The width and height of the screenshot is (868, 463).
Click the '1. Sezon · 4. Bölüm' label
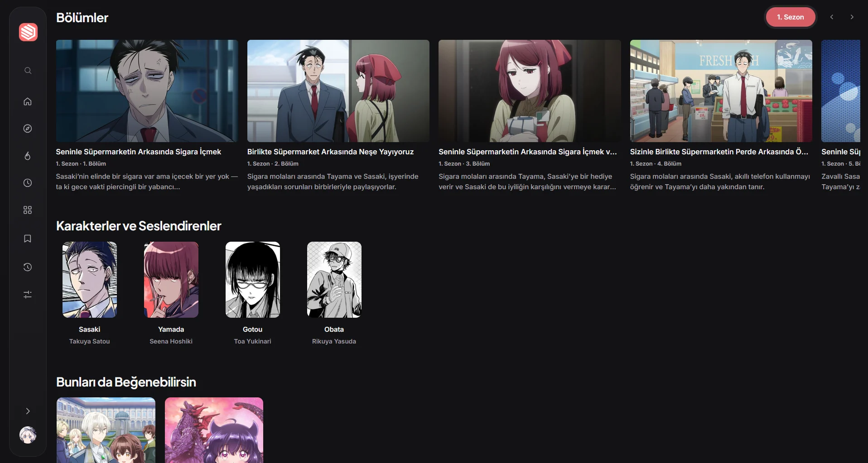(x=656, y=164)
